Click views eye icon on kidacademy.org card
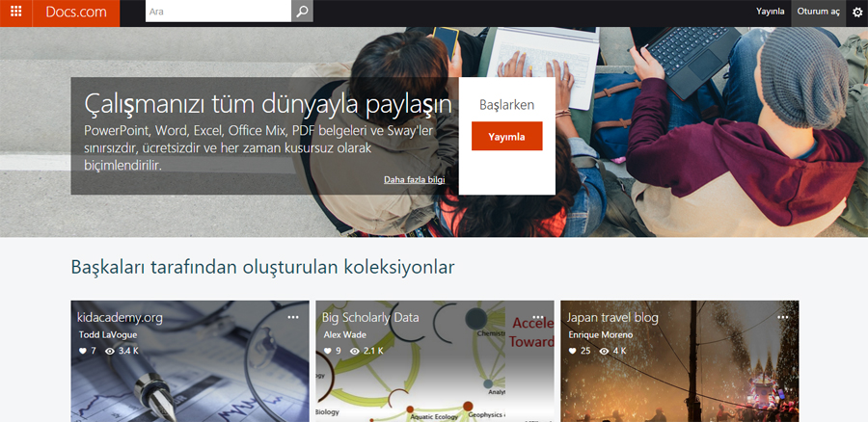The height and width of the screenshot is (422, 868). click(x=109, y=351)
